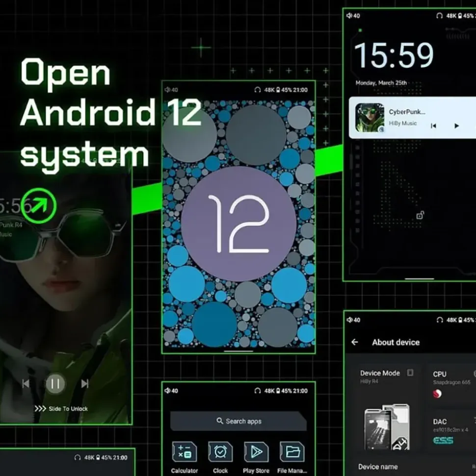Screen dimensions: 476x476
Task: Tap the green arrow circle icon
Action: 39,205
